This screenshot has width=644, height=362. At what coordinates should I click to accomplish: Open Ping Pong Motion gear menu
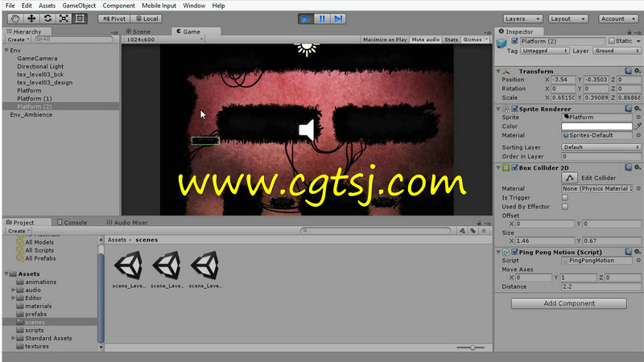[637, 252]
